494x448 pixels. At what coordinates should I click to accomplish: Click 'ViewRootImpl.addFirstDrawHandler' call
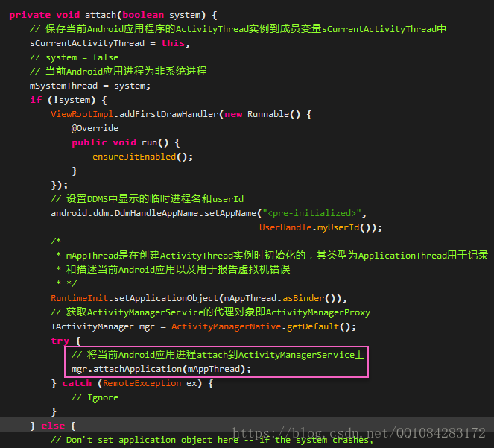click(x=135, y=114)
